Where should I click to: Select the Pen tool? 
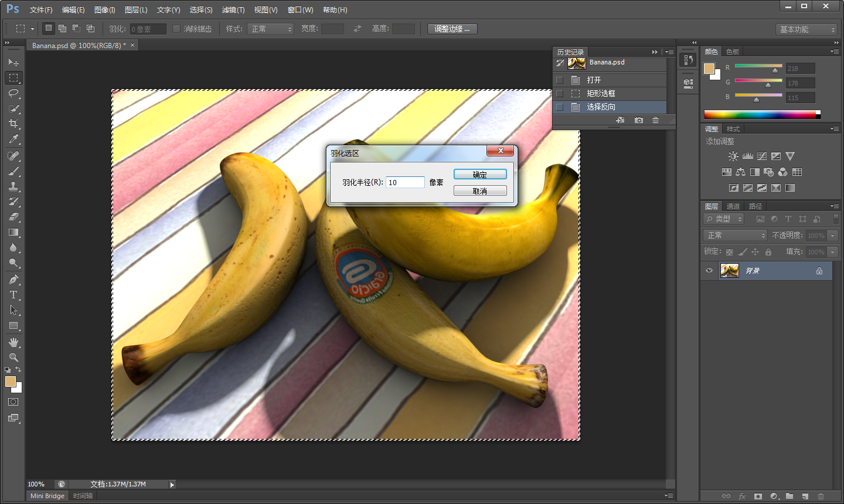tap(13, 280)
